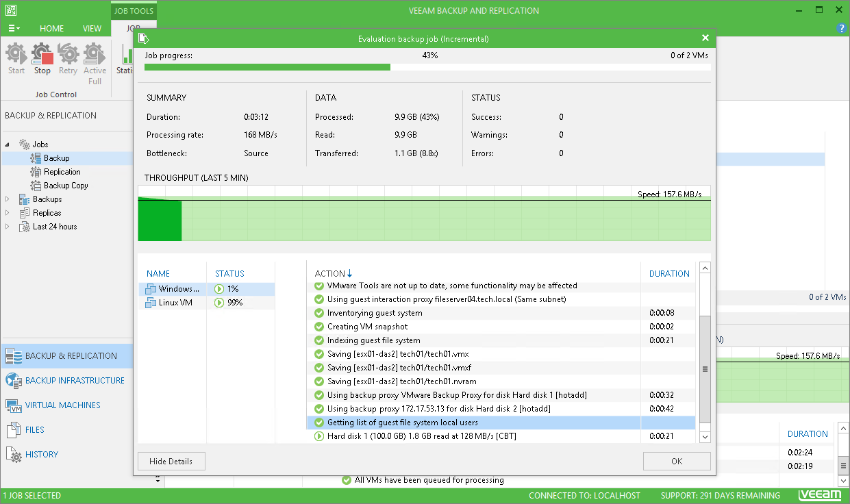
Task: Open VIRTUAL MACHINES navigation view
Action: (x=66, y=405)
